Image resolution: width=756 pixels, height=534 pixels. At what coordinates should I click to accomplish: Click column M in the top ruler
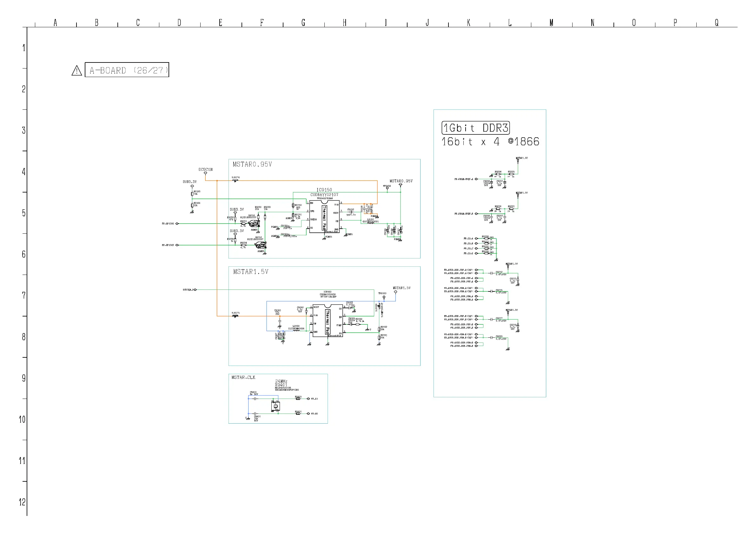551,23
